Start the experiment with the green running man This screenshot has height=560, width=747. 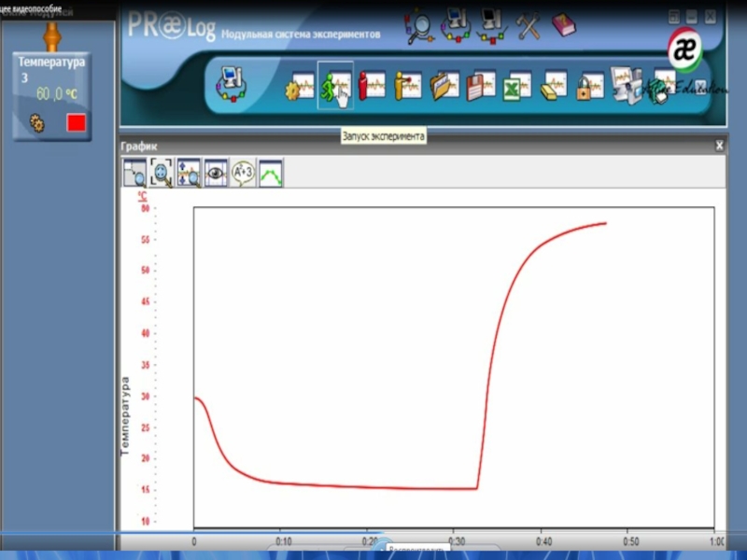[x=335, y=86]
